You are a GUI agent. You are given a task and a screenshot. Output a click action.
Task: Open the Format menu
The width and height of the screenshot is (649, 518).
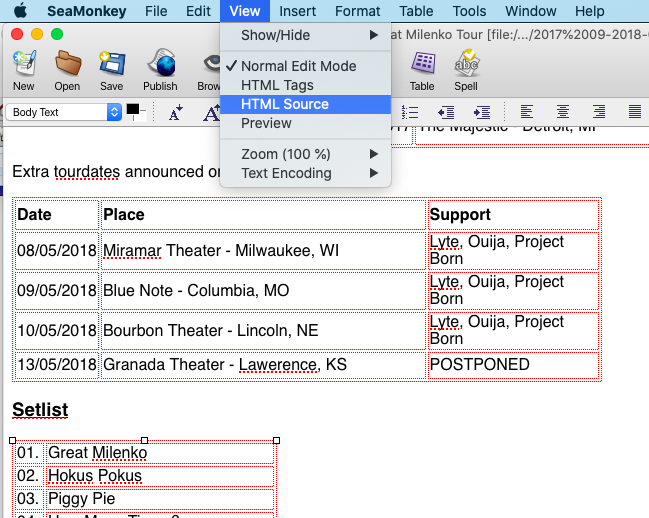[x=358, y=11]
